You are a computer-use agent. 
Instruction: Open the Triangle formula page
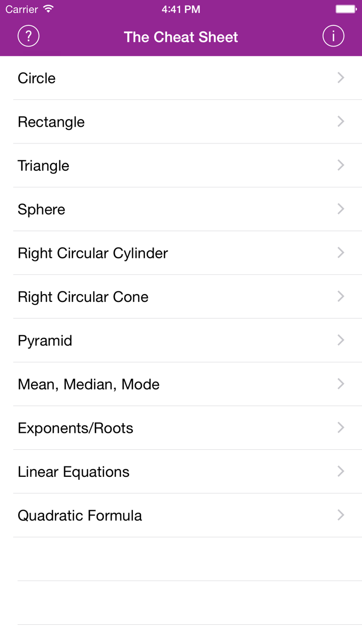coord(181,165)
